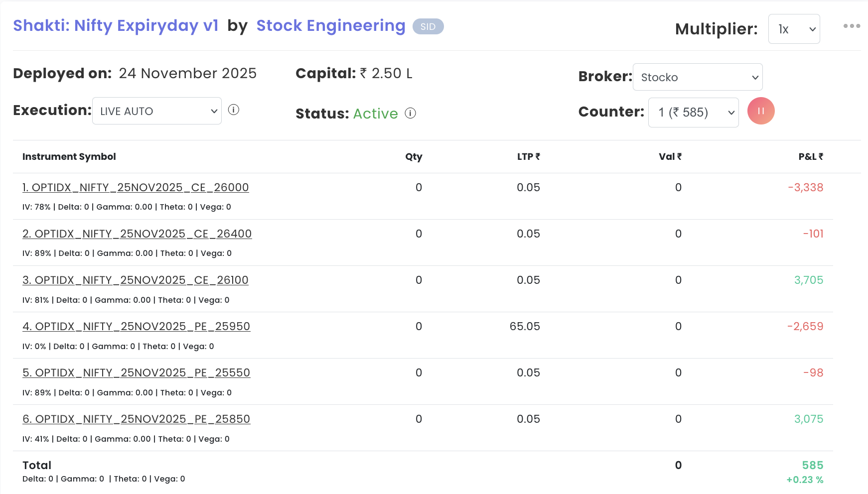Open the NIFTY CE 26000 instrument link
Screen dimensions: 868x494
coord(136,188)
